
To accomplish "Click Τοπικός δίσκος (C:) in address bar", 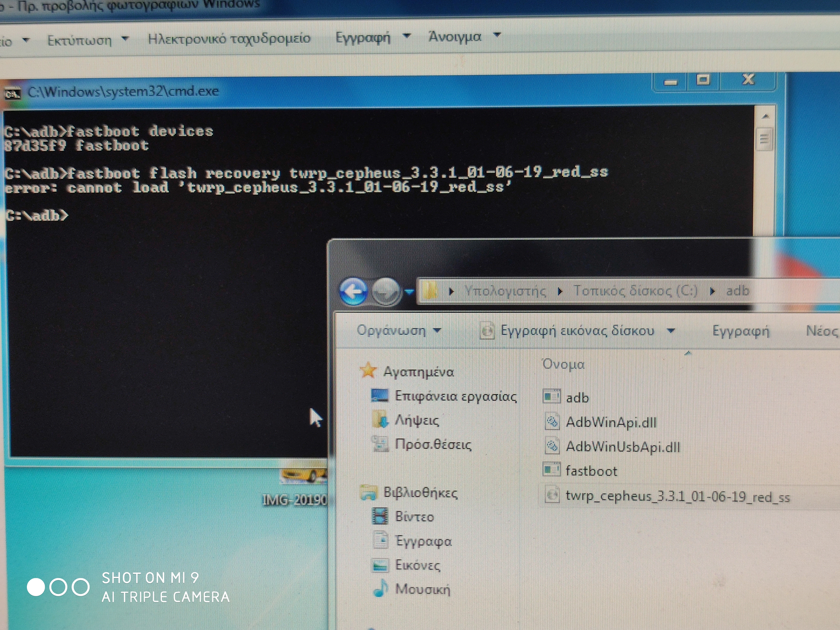I will 635,290.
